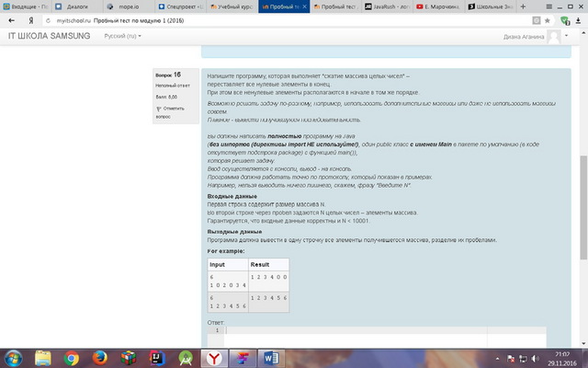Click the address bar with myitschool.ru
The height and width of the screenshot is (368, 588).
pyautogui.click(x=285, y=20)
